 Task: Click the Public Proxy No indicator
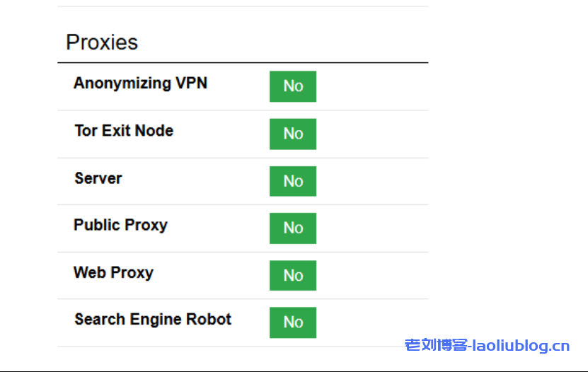(x=293, y=228)
